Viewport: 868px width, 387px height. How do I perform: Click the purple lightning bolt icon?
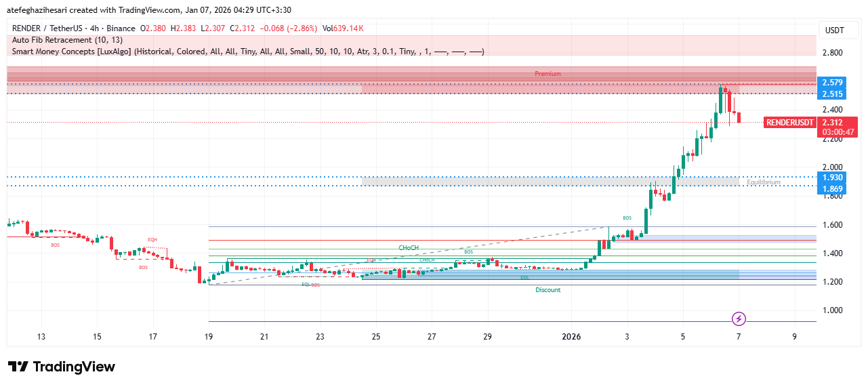coord(739,319)
